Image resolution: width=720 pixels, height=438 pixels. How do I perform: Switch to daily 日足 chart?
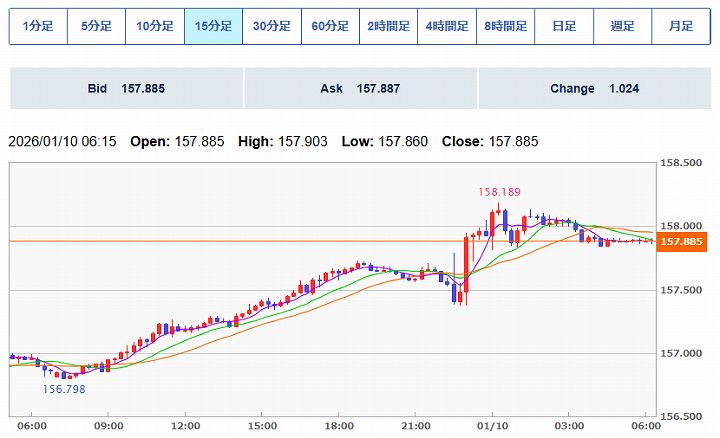click(x=564, y=27)
